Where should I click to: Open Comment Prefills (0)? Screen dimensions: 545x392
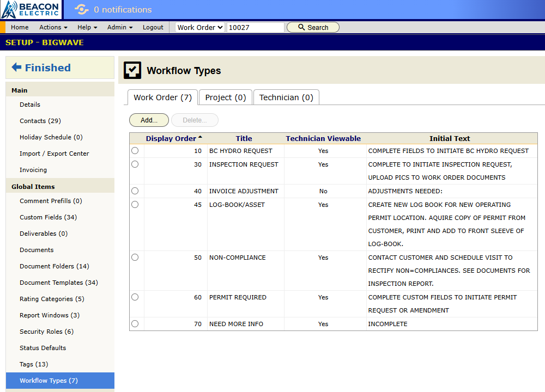51,201
